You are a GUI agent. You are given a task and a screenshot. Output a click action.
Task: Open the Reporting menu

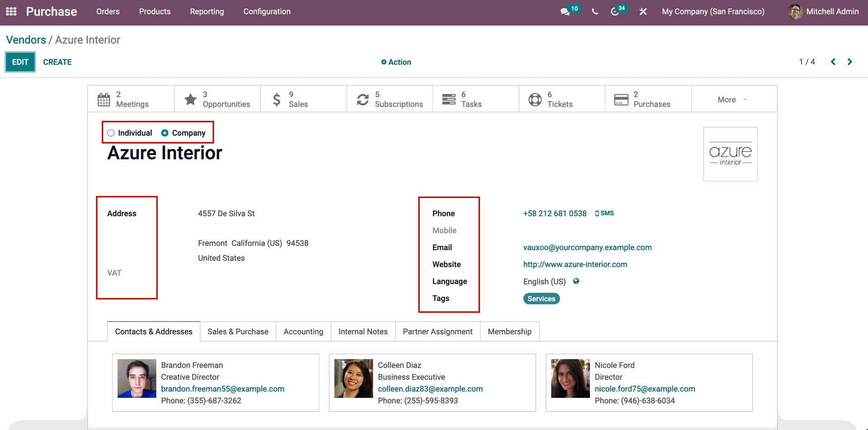[x=207, y=12]
